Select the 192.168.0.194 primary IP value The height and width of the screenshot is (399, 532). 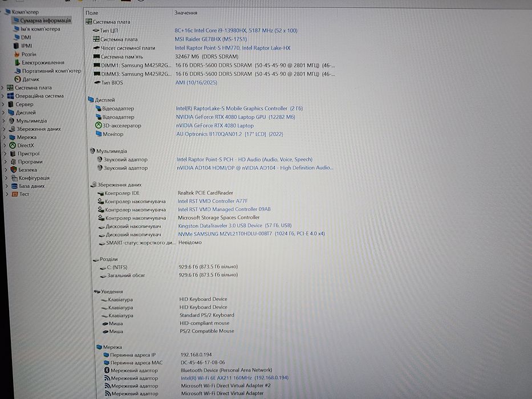click(196, 355)
